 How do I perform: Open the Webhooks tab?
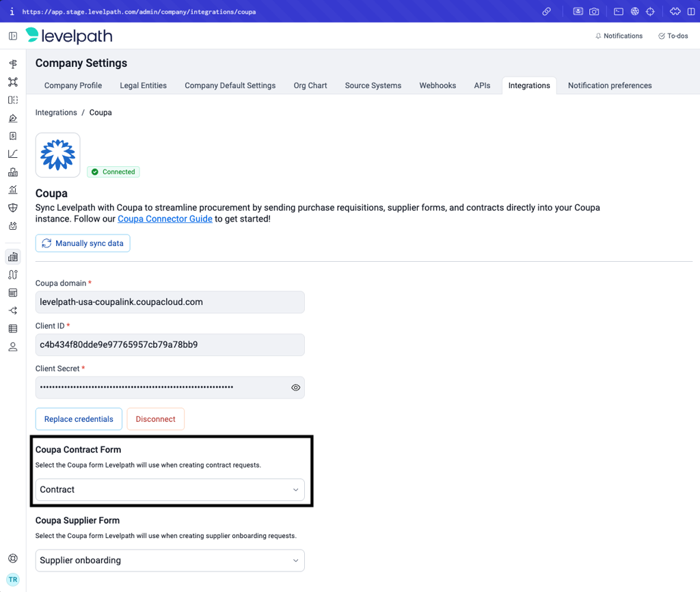pos(437,85)
